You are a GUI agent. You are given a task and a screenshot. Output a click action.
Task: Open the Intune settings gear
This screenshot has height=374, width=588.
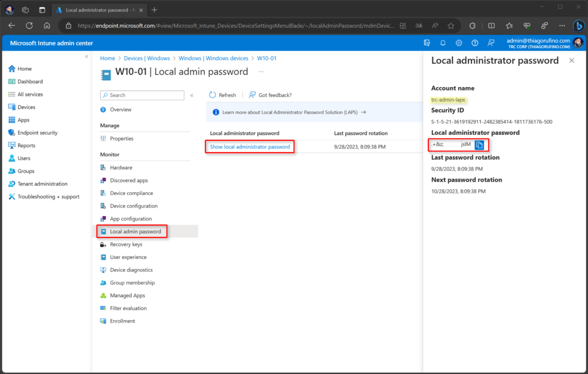(x=458, y=43)
